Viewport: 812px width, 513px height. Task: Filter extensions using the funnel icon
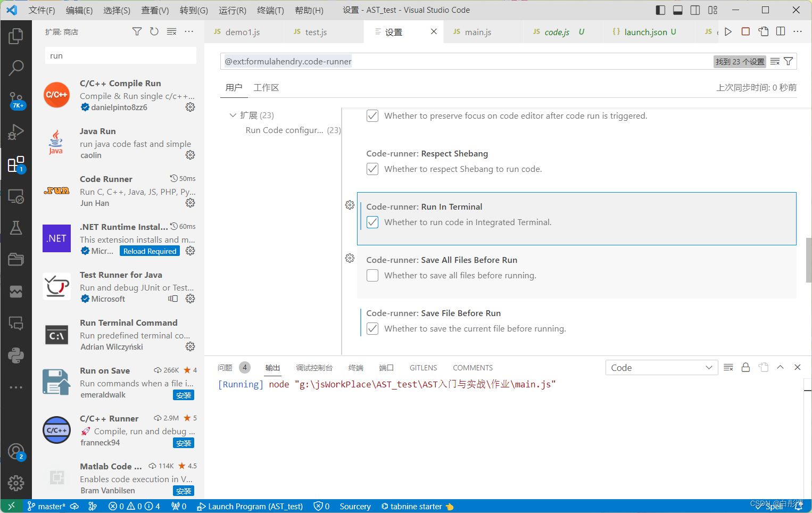[137, 32]
